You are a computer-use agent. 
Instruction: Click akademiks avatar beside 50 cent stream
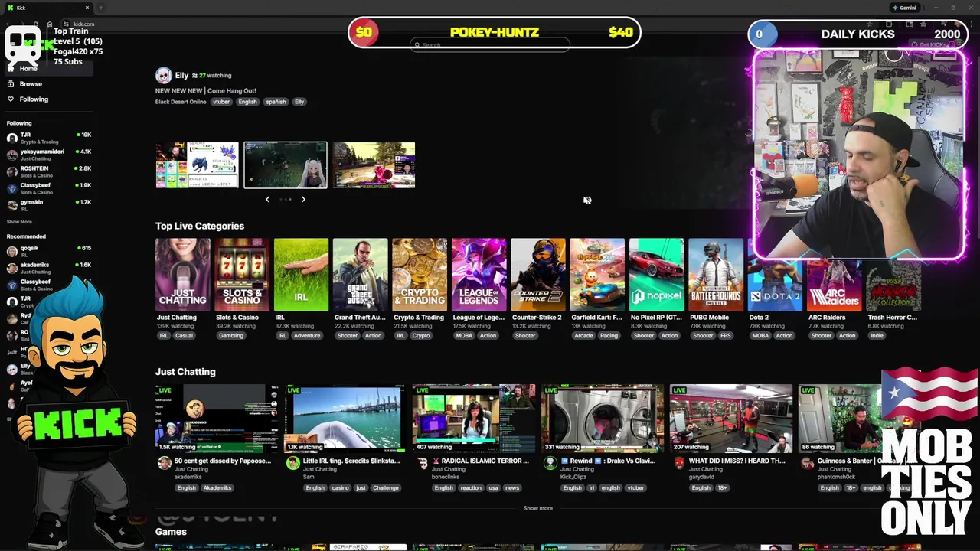point(164,463)
